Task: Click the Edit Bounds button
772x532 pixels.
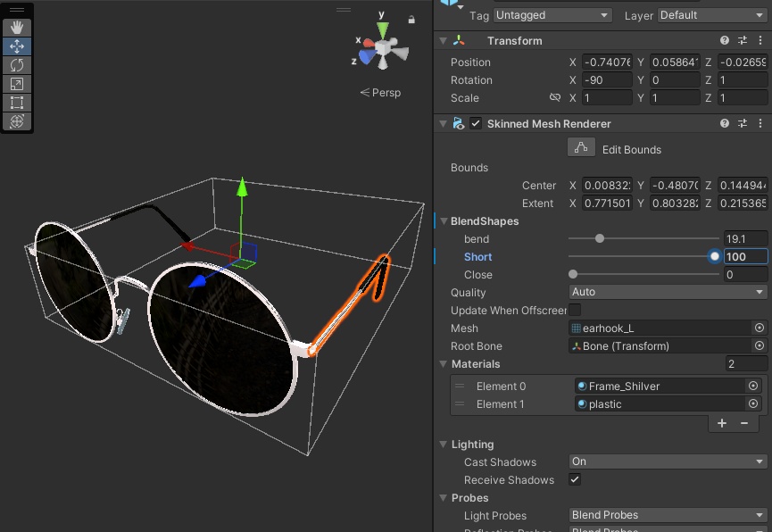Action: 581,149
